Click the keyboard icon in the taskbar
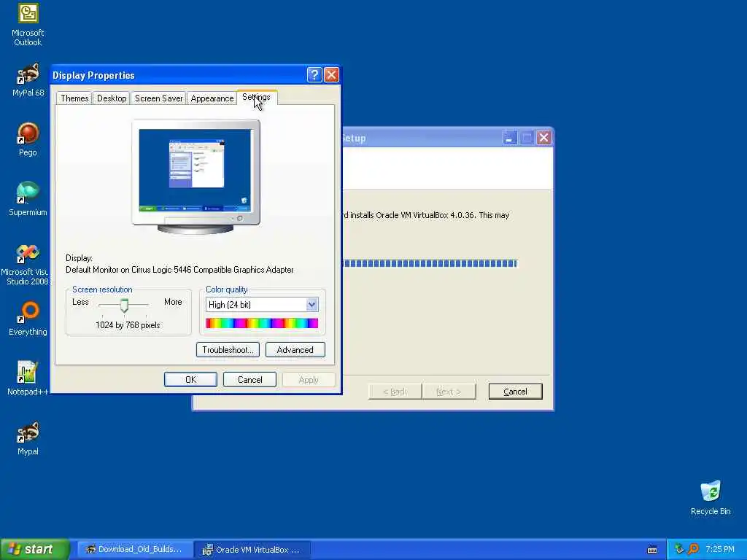The height and width of the screenshot is (560, 747). pos(652,550)
